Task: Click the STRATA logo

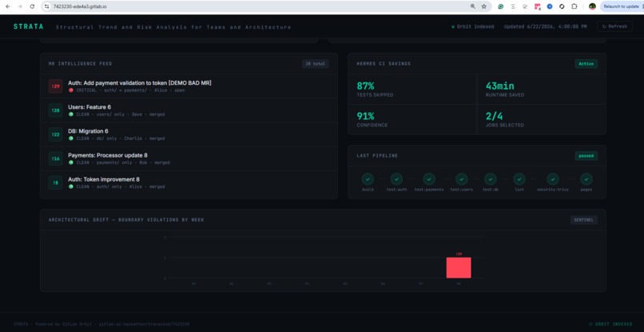Action: coord(28,26)
